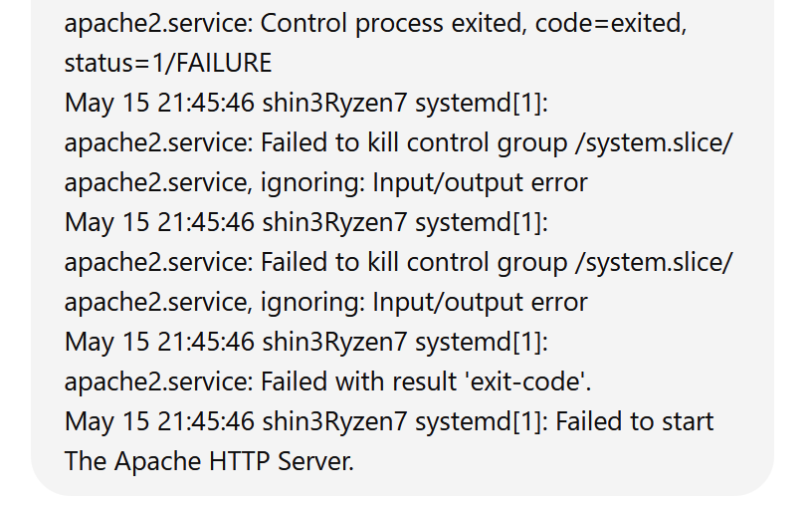Image resolution: width=812 pixels, height=507 pixels.
Task: Click the timestamp line directly below 'status=1/FAILURE'
Action: [x=306, y=103]
